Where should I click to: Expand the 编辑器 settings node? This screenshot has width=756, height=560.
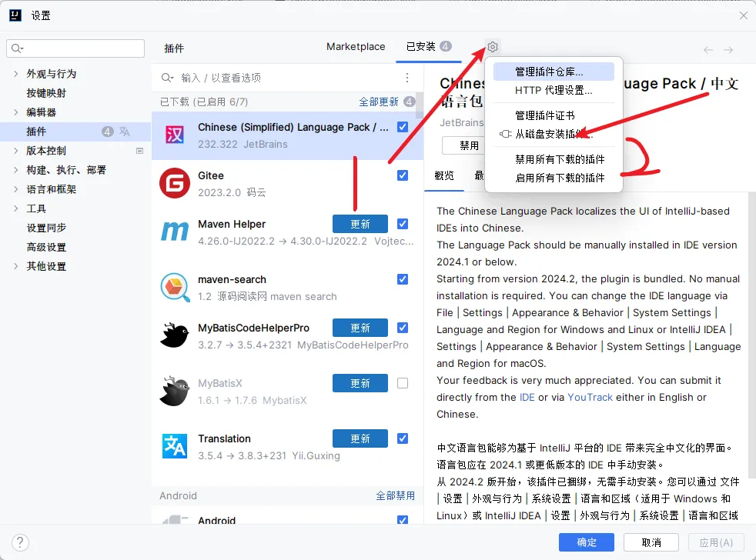tap(16, 112)
